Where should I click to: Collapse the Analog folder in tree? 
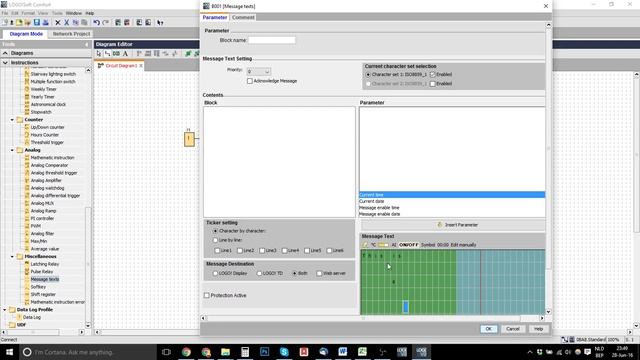[12, 150]
